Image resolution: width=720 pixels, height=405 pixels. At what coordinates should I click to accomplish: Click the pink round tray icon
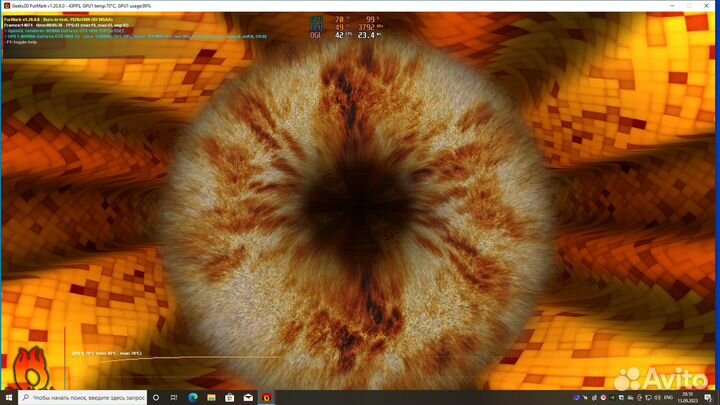click(603, 398)
